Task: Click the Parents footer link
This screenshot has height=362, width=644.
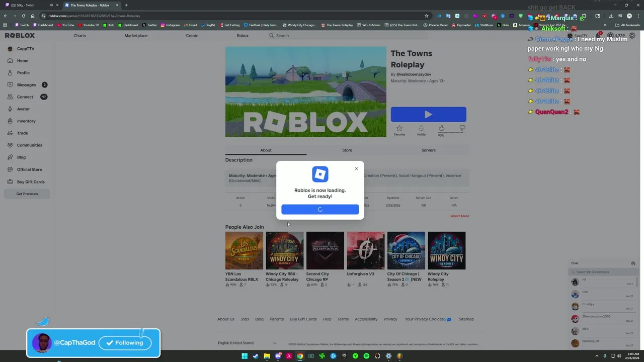Action: (x=276, y=319)
